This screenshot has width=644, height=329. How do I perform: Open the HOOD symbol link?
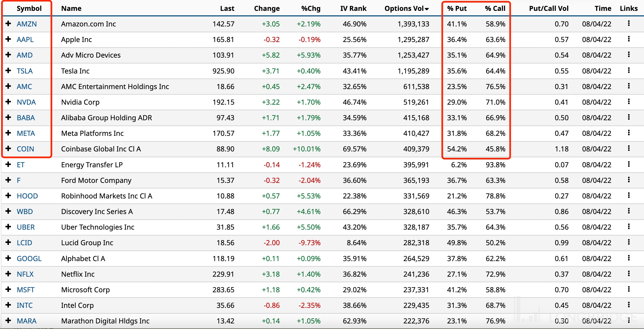coord(27,196)
